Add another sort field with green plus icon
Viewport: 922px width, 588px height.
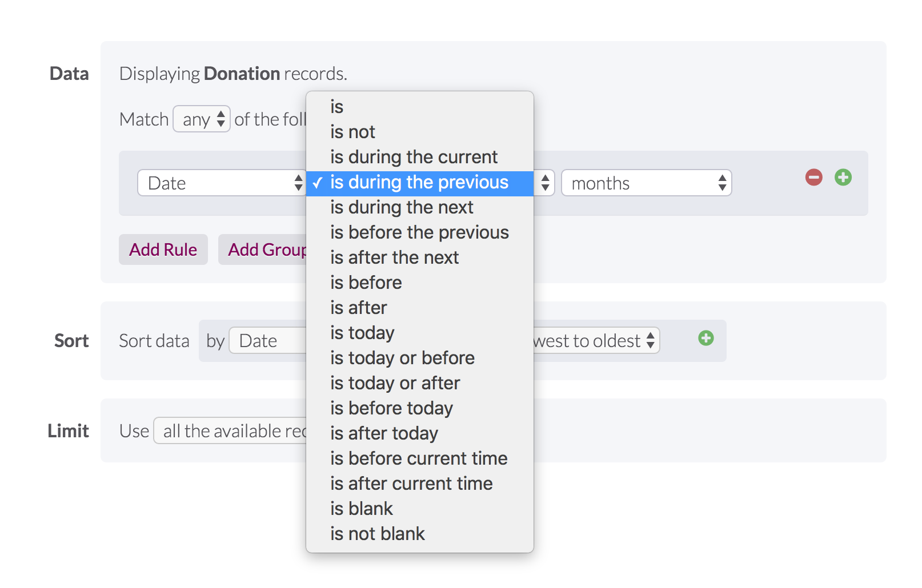[705, 339]
